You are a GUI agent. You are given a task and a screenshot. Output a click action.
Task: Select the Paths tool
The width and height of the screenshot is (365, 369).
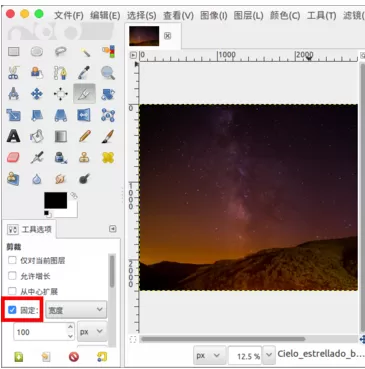pos(61,73)
